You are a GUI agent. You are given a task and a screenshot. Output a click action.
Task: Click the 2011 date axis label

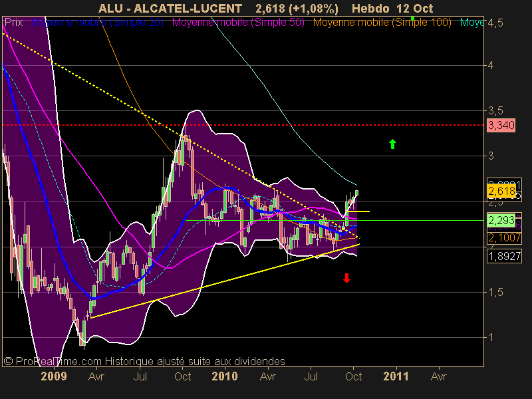pos(396,376)
